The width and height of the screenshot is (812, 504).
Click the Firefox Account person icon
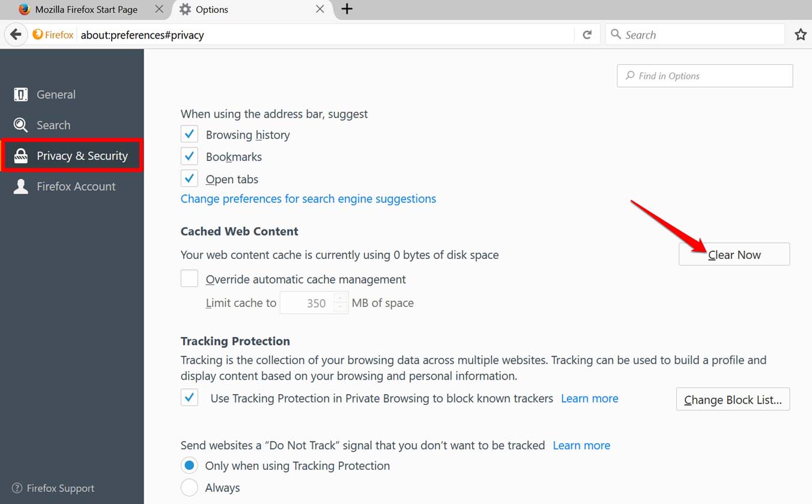pyautogui.click(x=21, y=186)
